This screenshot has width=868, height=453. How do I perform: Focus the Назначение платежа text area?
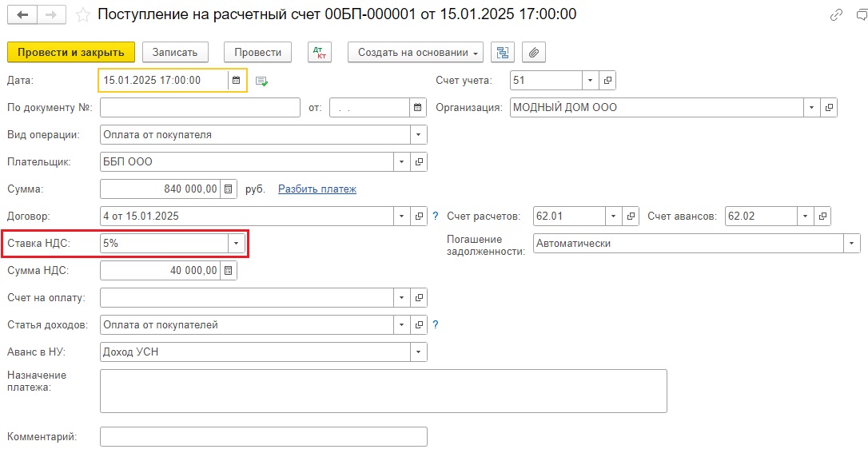point(383,391)
